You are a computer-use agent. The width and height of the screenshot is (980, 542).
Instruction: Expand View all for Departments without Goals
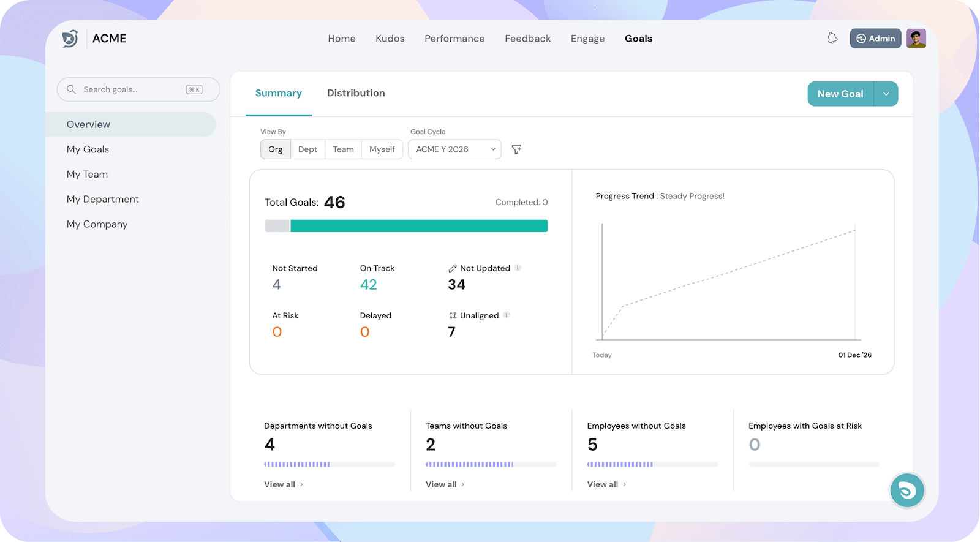pos(284,484)
